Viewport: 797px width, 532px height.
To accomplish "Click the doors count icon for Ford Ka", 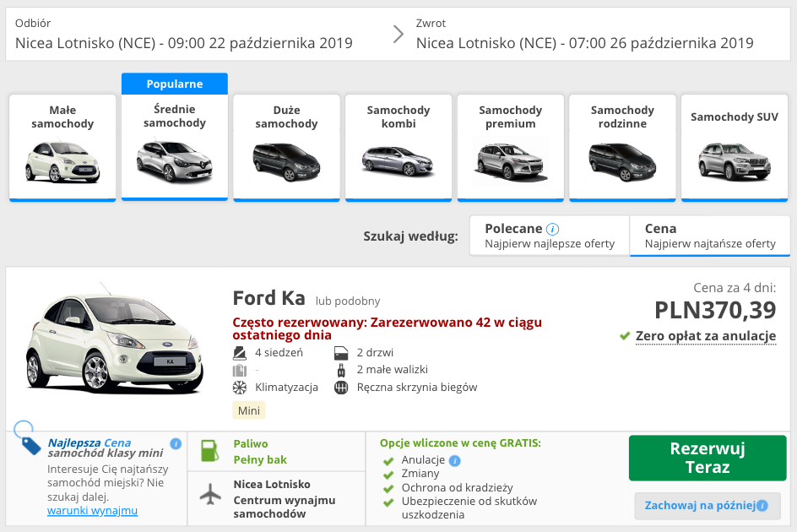I will (x=340, y=352).
